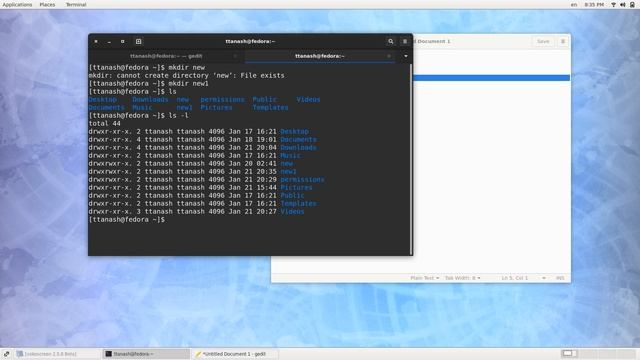This screenshot has height=360, width=640.
Task: Click the notification icon in top-right corner
Action: 632,4
